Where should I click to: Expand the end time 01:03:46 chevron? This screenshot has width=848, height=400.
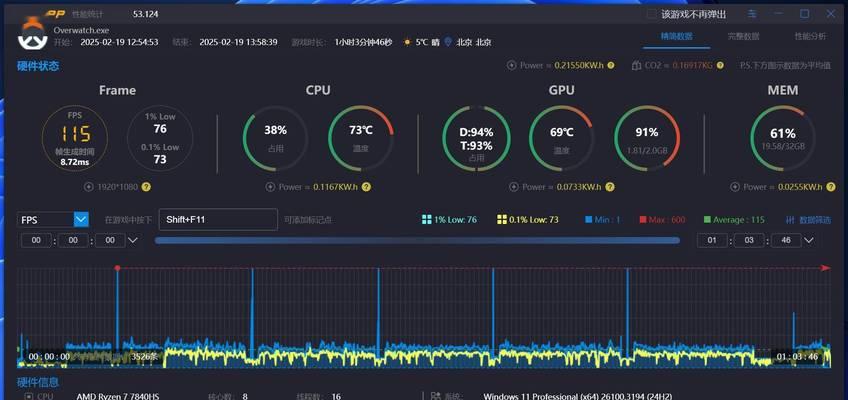pyautogui.click(x=809, y=240)
